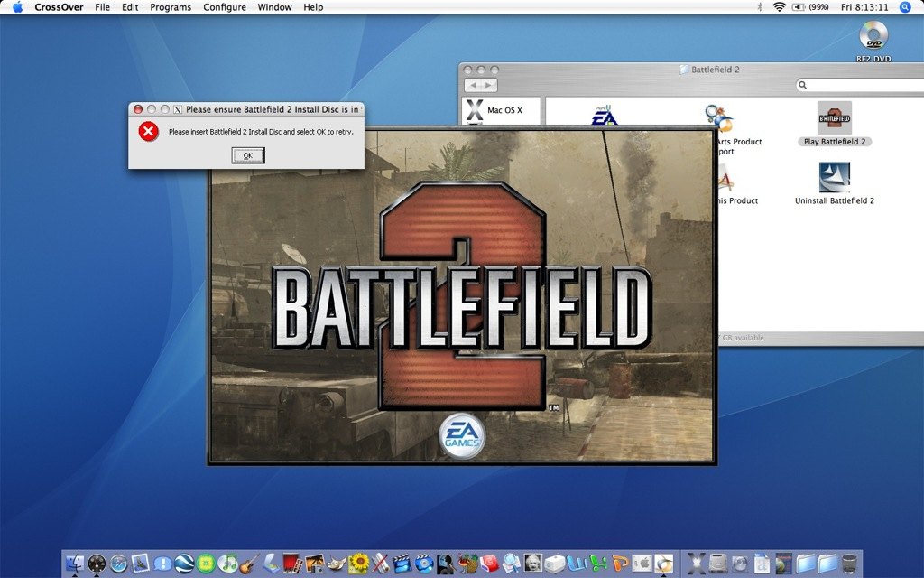Launch iChat from the Dock
The height and width of the screenshot is (578, 924).
pos(162,564)
